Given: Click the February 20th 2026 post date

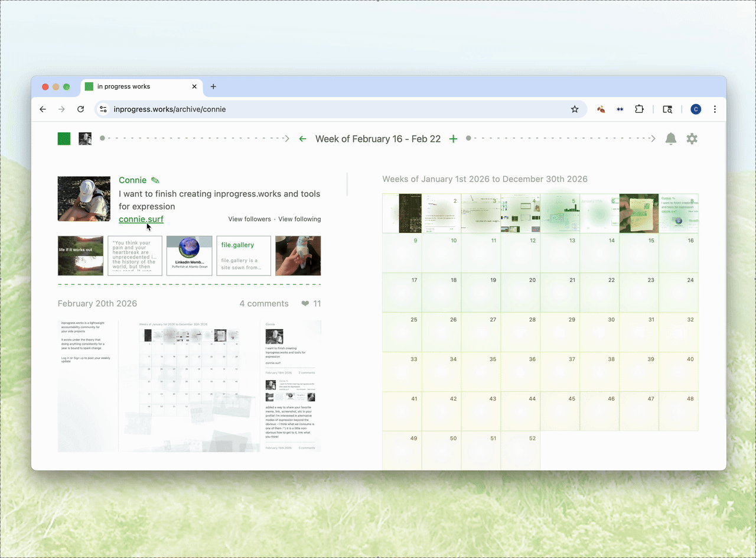Looking at the screenshot, I should pos(97,304).
